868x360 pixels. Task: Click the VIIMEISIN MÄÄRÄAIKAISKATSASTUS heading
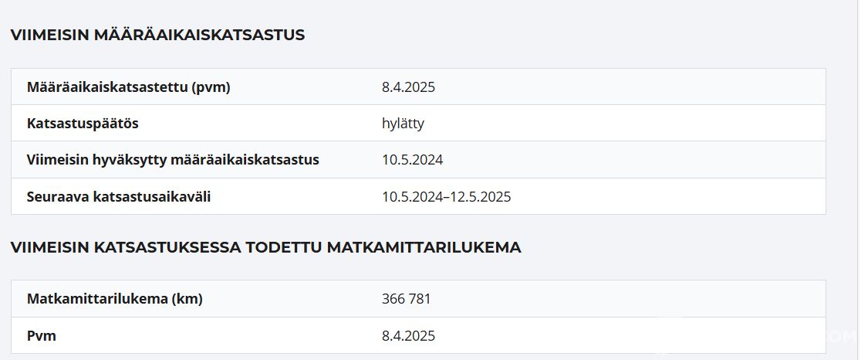157,35
